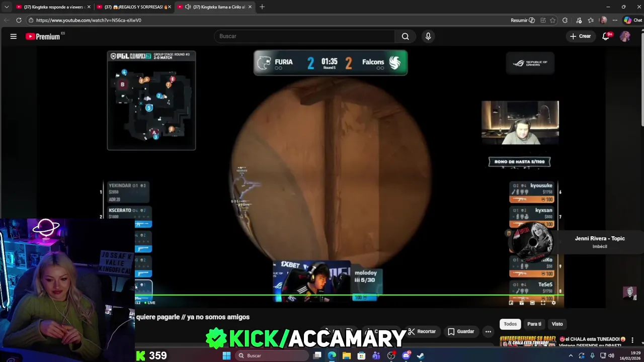This screenshot has width=644, height=362.
Task: Click the Recortar clip button
Action: click(x=422, y=331)
